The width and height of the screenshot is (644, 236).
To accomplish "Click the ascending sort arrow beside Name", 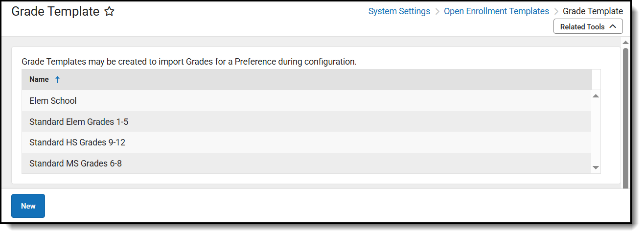I will click(57, 79).
